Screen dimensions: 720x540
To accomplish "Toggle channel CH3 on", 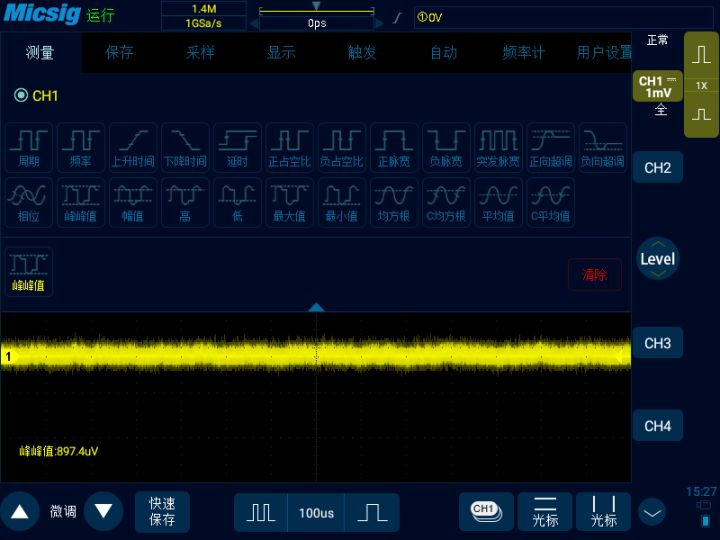I will point(658,343).
